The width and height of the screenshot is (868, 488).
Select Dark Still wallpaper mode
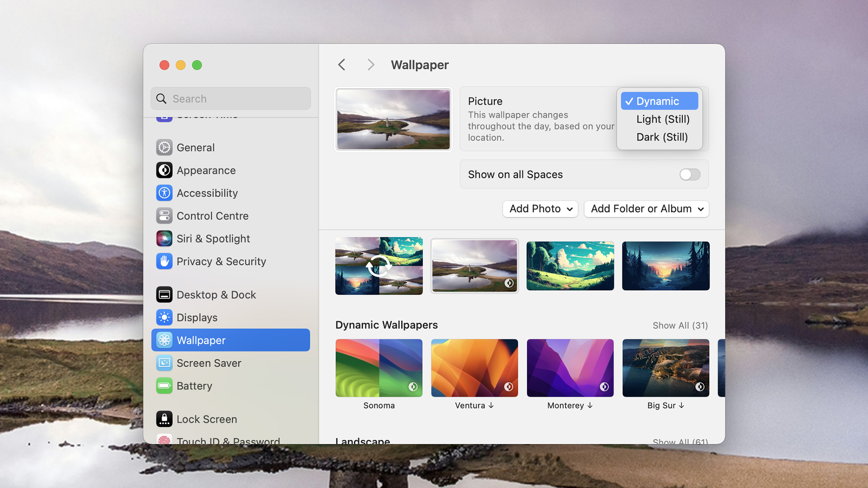(x=661, y=137)
